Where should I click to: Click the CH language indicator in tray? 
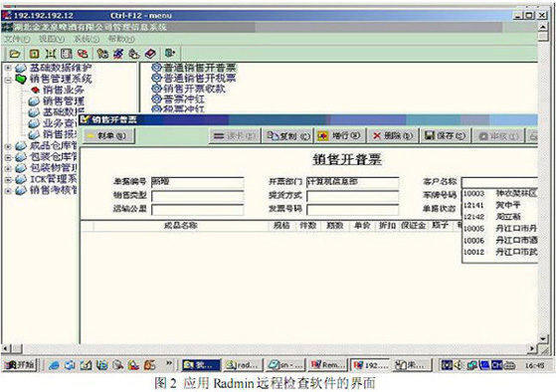496,365
